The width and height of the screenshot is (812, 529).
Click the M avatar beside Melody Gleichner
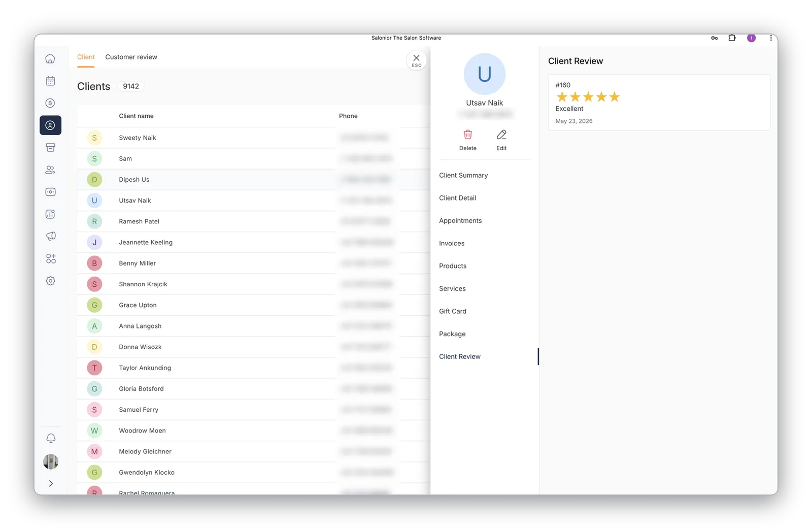tap(94, 451)
